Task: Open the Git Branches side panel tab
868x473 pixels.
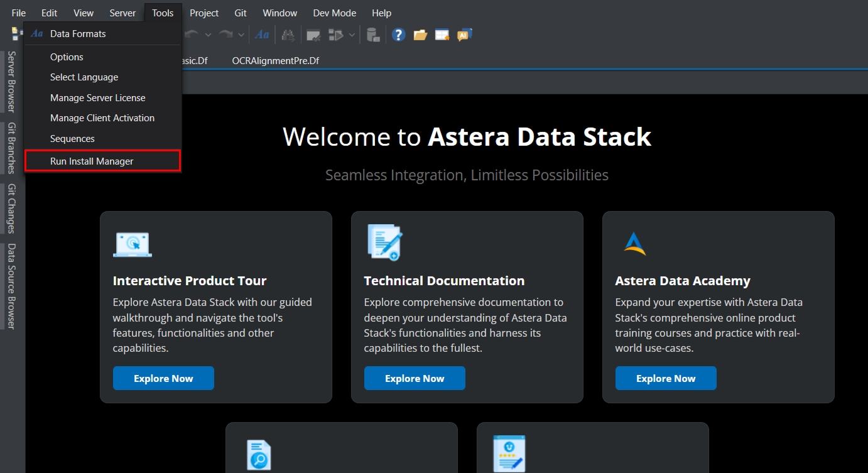Action: click(x=11, y=148)
